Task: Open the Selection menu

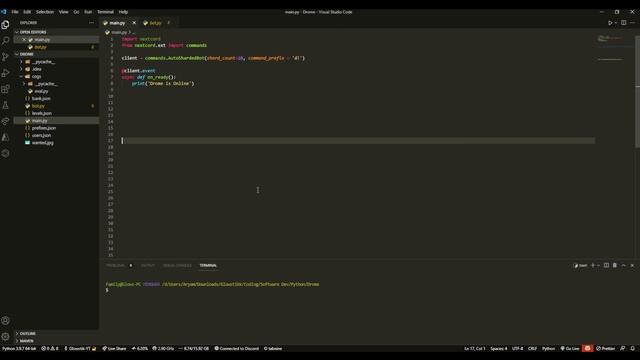Action: [x=45, y=12]
